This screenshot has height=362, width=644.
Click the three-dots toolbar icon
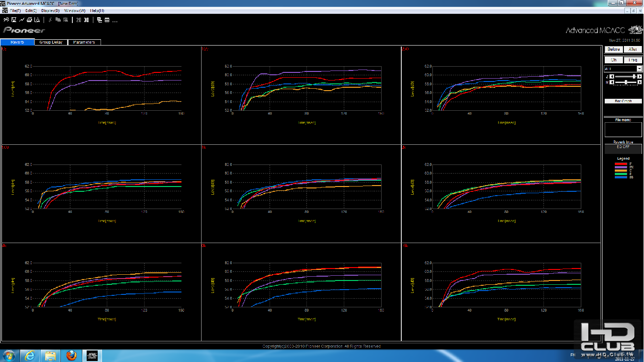[115, 21]
